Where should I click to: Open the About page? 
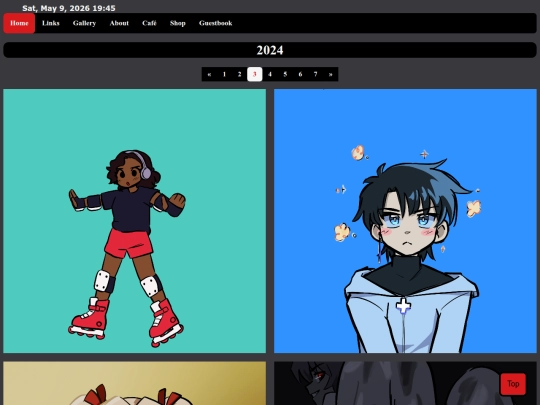coord(119,23)
